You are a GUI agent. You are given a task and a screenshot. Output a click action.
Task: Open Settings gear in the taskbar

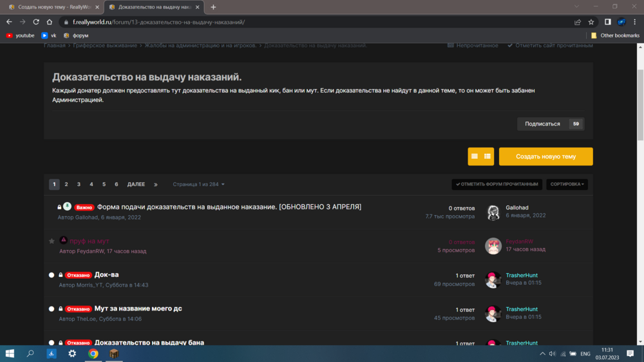point(72,354)
